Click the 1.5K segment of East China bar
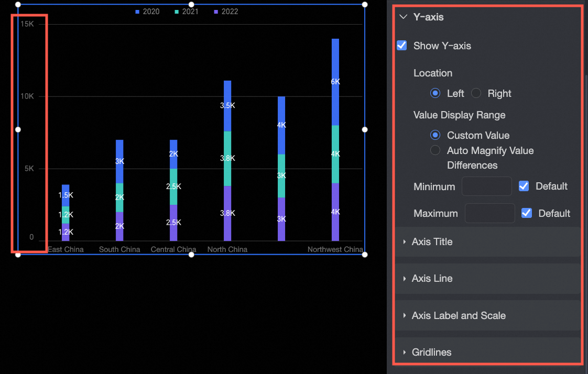The height and width of the screenshot is (374, 588). [x=66, y=195]
